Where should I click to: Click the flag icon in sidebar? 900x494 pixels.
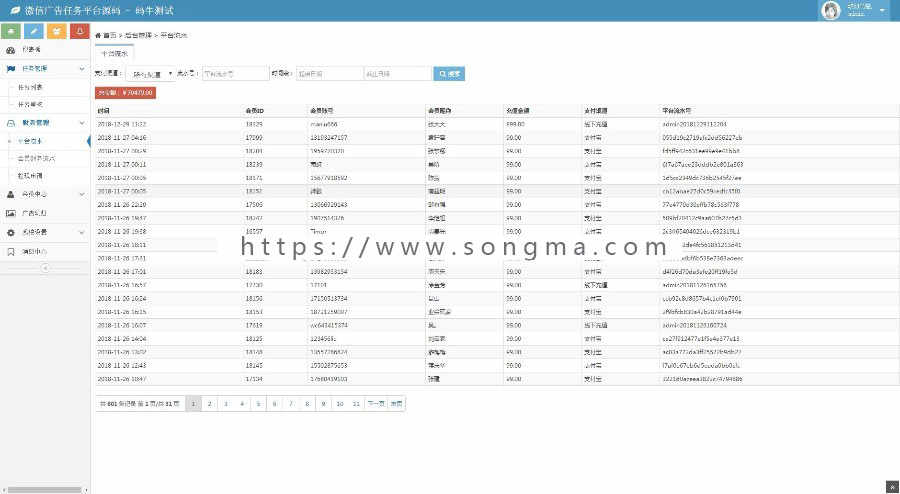(x=11, y=69)
